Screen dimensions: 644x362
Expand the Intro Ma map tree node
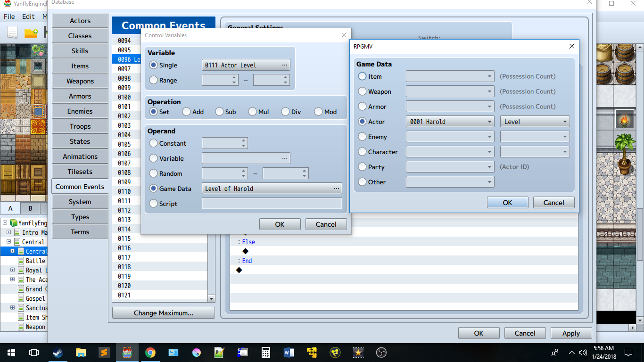click(9, 232)
